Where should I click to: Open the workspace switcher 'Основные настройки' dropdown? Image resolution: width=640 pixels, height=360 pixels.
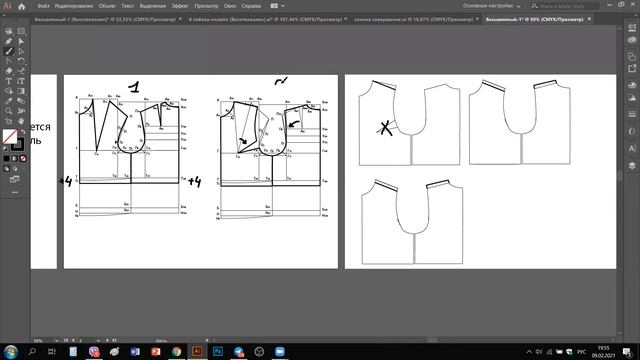click(x=491, y=6)
